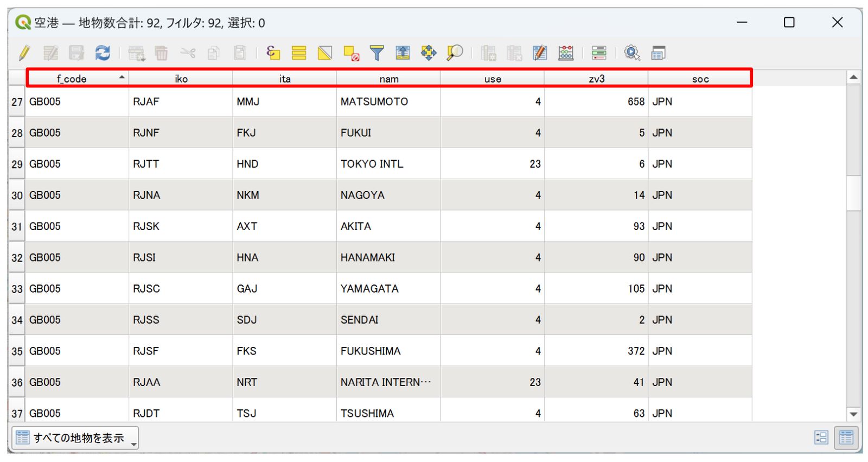Viewport: 868px width, 462px height.
Task: Select row number 34
Action: coord(17,320)
